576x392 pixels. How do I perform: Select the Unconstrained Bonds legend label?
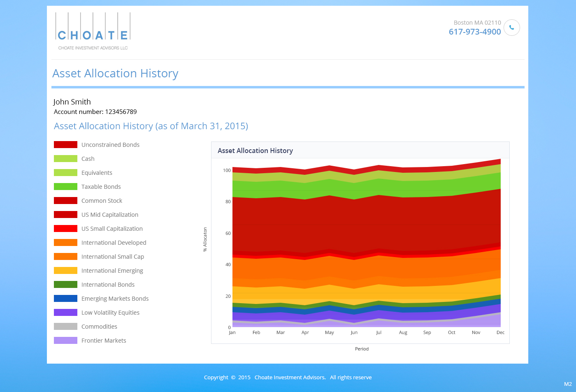pyautogui.click(x=110, y=145)
